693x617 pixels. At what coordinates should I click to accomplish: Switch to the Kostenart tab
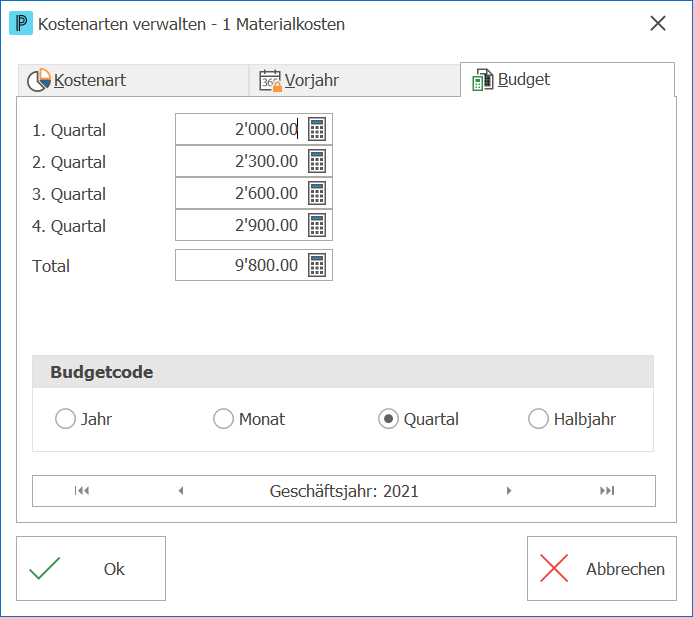(x=133, y=80)
